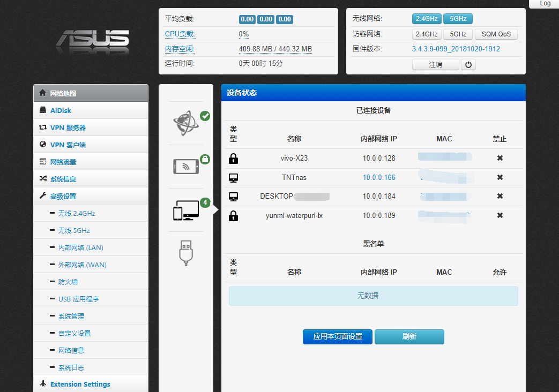The width and height of the screenshot is (559, 392).
Task: Click the internet connection globe icon
Action: [186, 117]
